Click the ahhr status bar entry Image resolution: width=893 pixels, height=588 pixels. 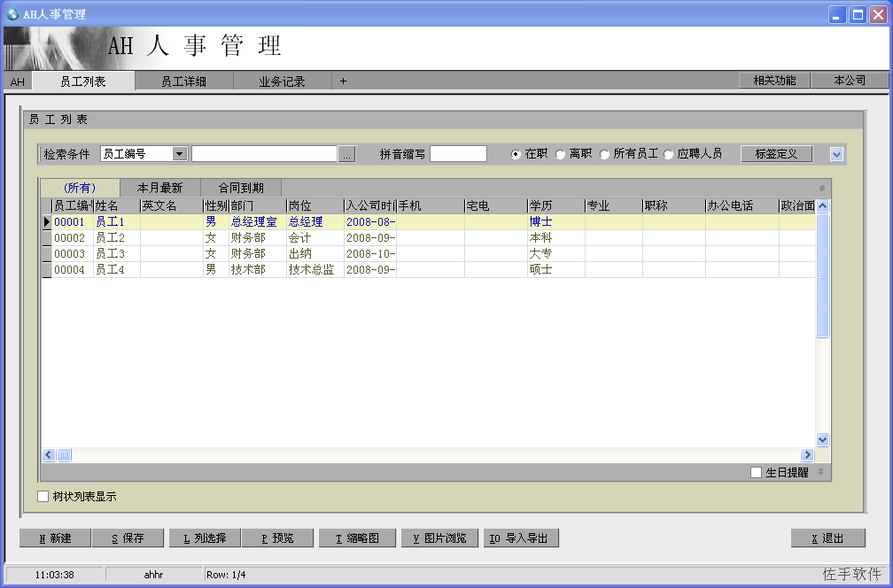point(154,575)
